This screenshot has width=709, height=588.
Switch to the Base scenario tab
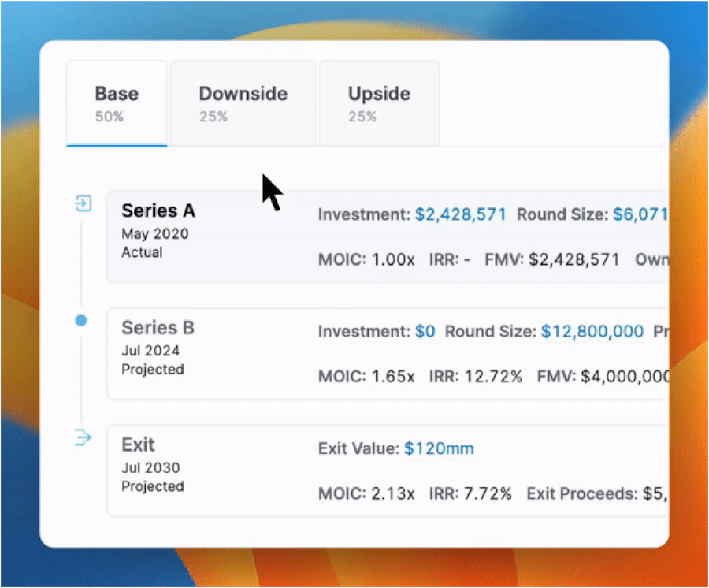click(x=117, y=103)
